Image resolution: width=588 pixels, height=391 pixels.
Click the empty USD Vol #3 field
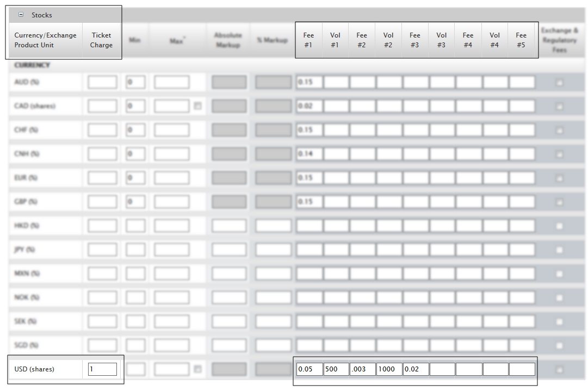[x=442, y=369]
